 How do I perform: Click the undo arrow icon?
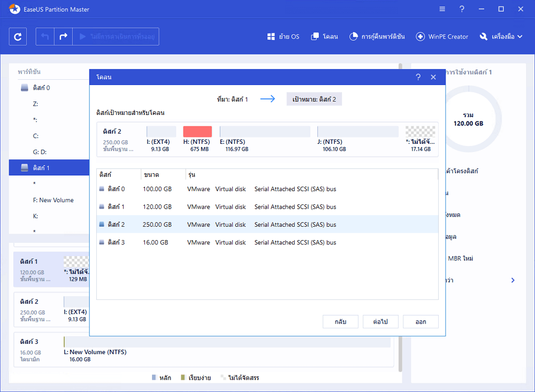coord(45,36)
